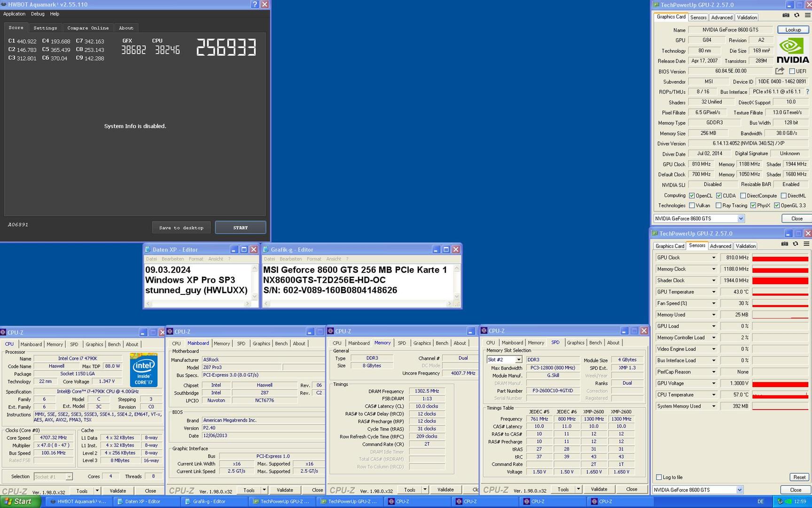Viewport: 812px width, 508px height.
Task: Click the GPU-Z icon in the upper GPU-Z title bar
Action: pos(656,5)
